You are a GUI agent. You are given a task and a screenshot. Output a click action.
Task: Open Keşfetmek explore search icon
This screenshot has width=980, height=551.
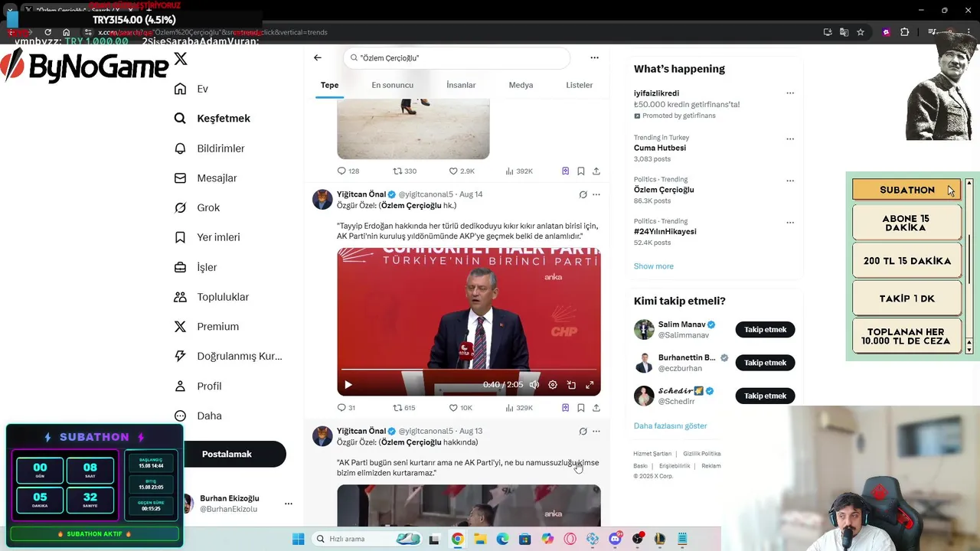point(180,119)
